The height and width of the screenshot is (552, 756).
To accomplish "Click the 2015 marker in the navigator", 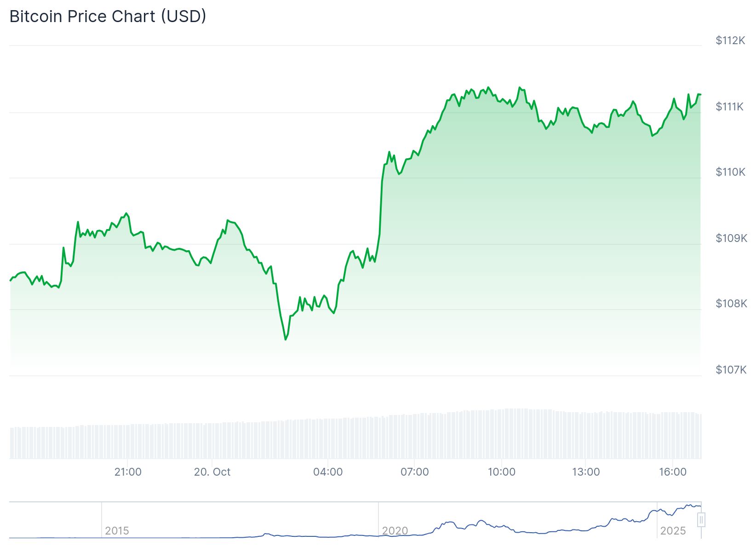I will (x=117, y=531).
